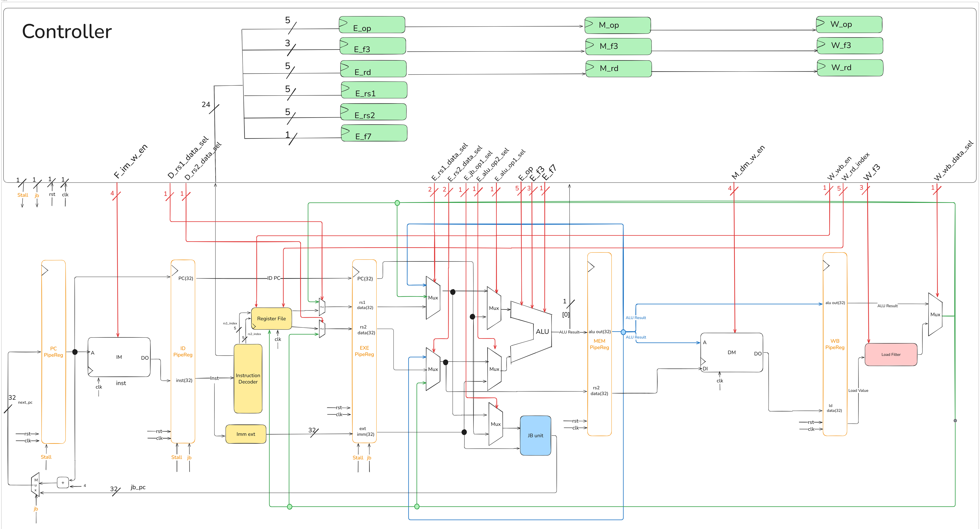The image size is (980, 529).
Task: Click the MEM PipeReg label
Action: (x=599, y=344)
